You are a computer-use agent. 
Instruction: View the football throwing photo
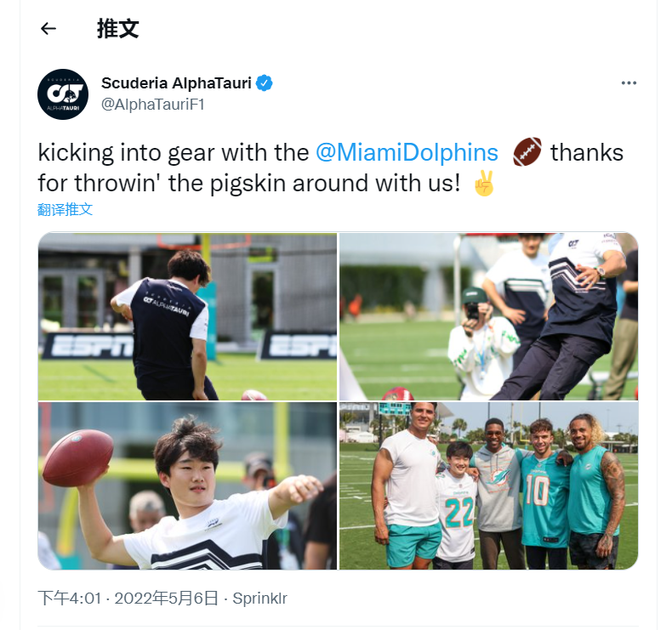coord(187,485)
